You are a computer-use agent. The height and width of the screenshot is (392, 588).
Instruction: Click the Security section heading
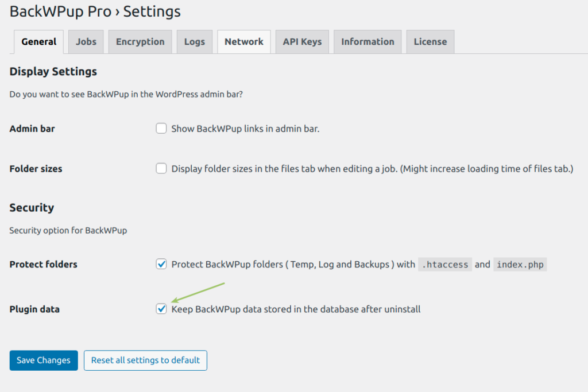32,207
